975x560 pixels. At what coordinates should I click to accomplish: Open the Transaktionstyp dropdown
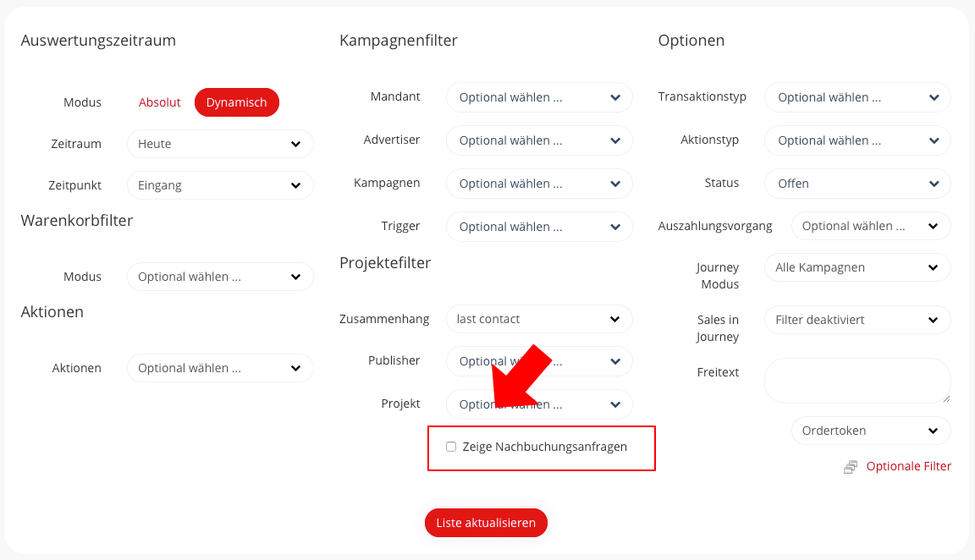(x=857, y=97)
